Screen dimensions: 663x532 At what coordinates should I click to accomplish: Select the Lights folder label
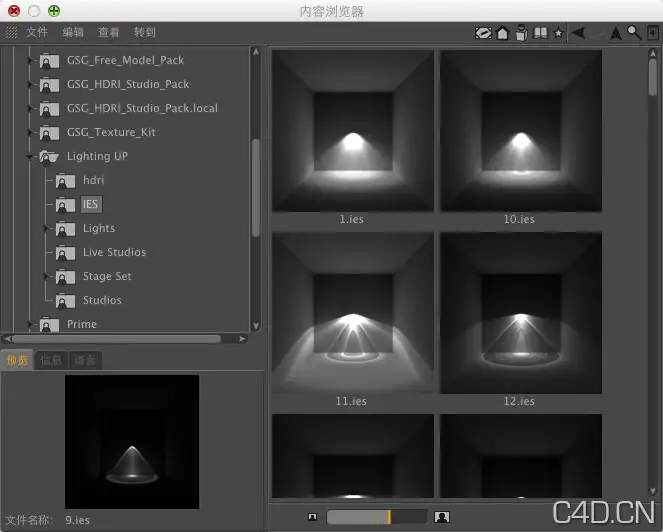point(99,228)
